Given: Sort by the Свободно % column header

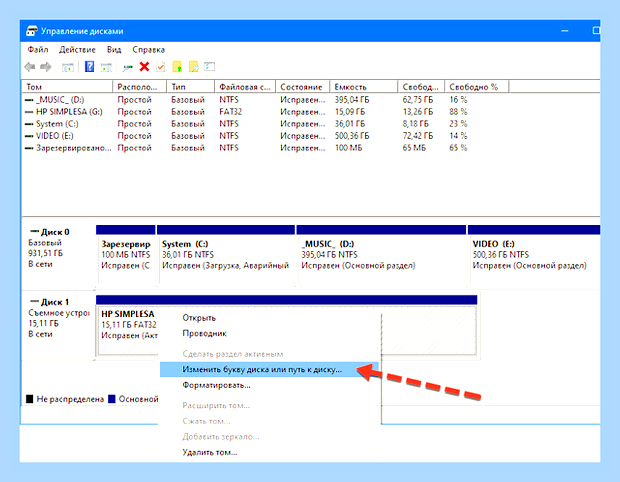Looking at the screenshot, I should [476, 87].
